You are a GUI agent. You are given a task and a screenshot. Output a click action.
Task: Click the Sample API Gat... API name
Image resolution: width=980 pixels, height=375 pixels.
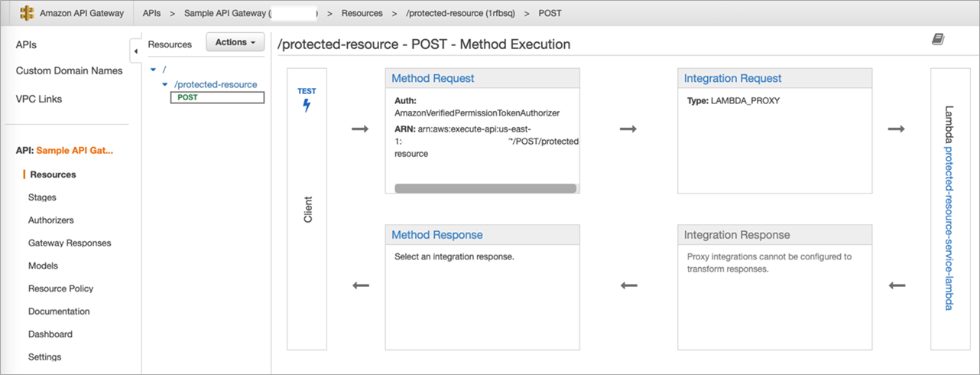coord(75,151)
